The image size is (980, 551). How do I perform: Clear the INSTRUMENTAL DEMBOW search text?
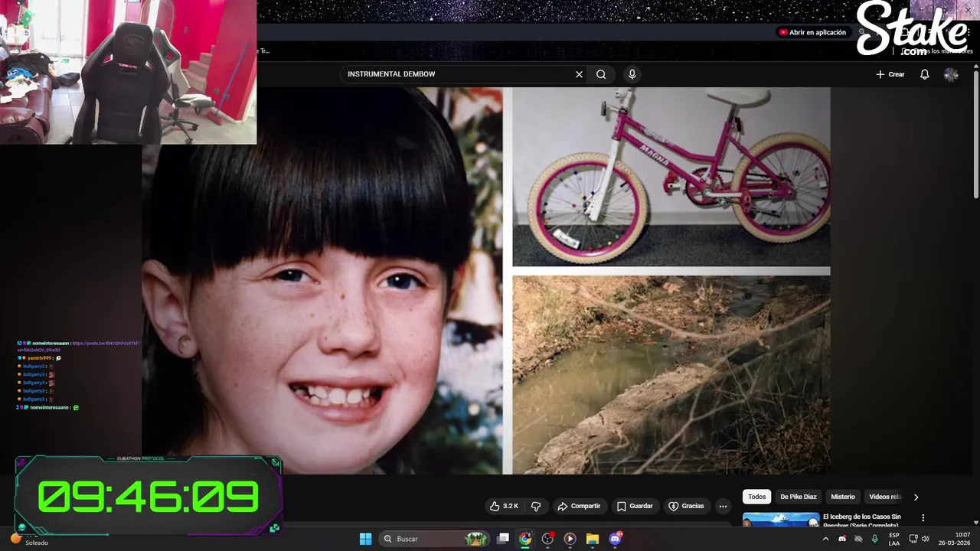(x=579, y=74)
